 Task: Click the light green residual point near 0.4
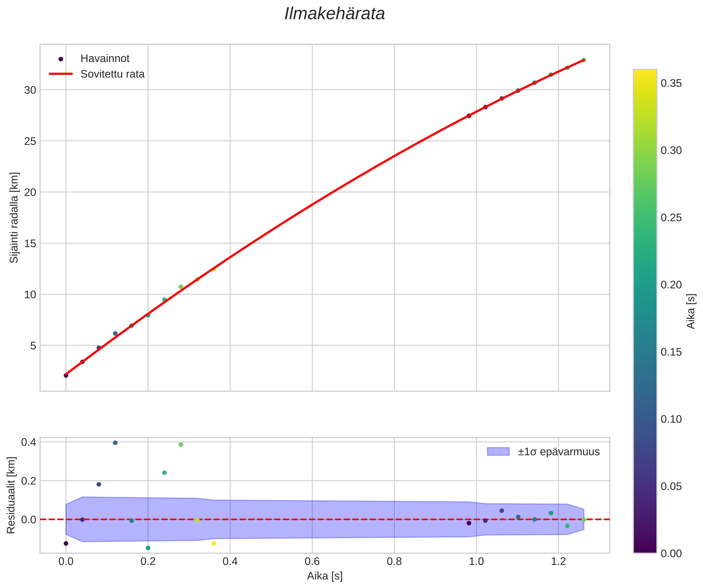point(181,445)
